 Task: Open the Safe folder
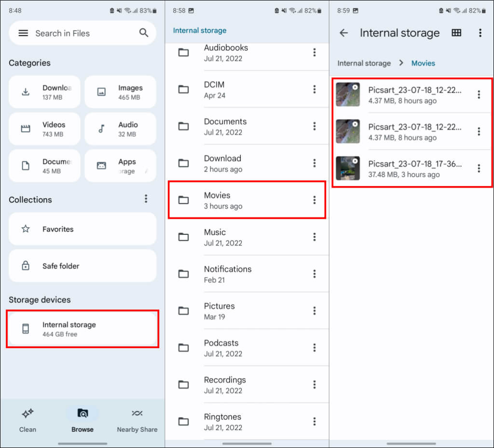(x=82, y=266)
